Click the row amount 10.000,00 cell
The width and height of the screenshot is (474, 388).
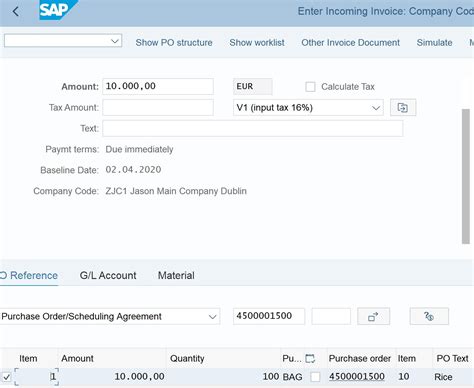click(113, 377)
